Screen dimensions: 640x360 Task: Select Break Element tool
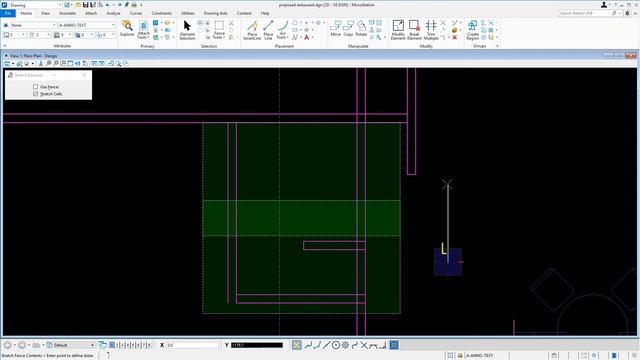coord(414,30)
